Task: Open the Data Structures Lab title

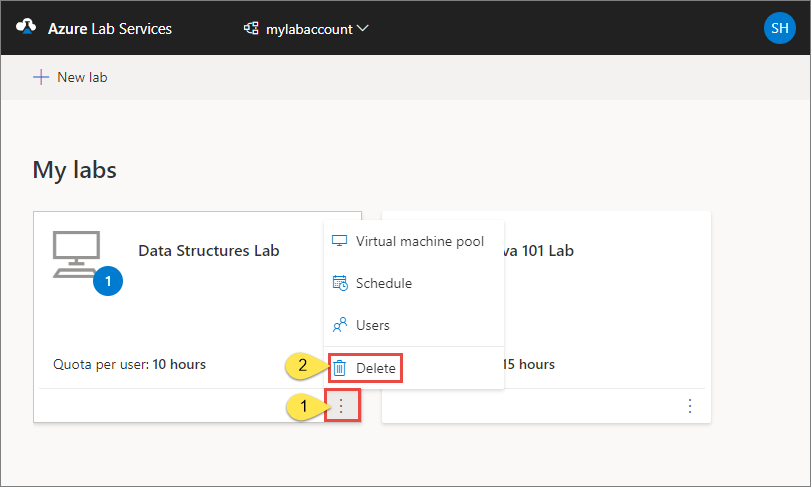Action: 209,251
